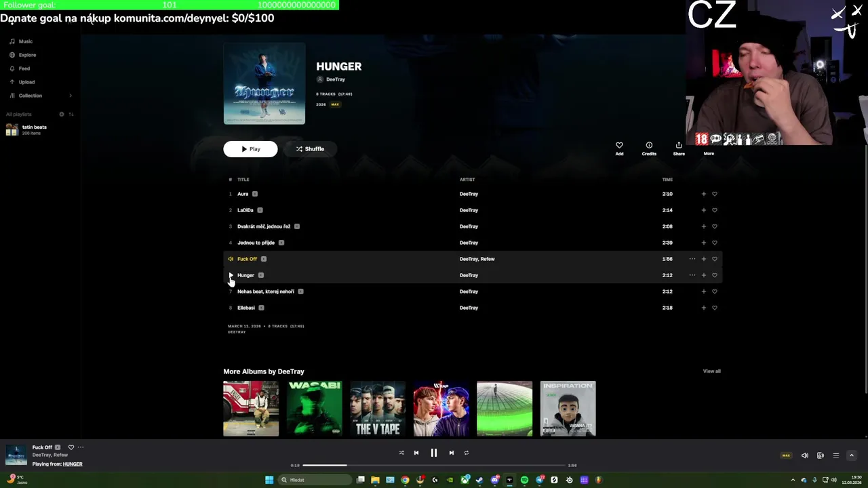The width and height of the screenshot is (868, 488).
Task: Seek within the playback progress bar
Action: point(434,466)
